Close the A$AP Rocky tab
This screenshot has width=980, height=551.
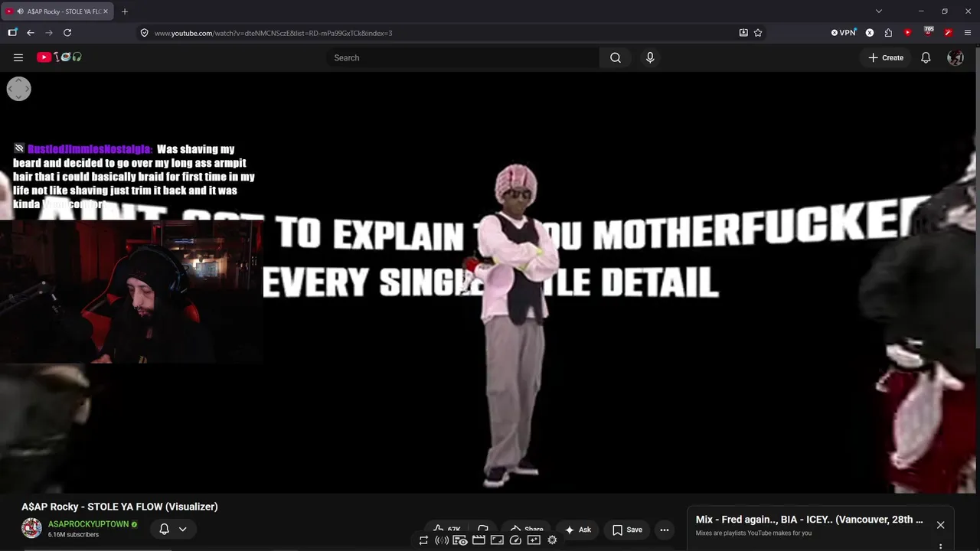(x=106, y=11)
